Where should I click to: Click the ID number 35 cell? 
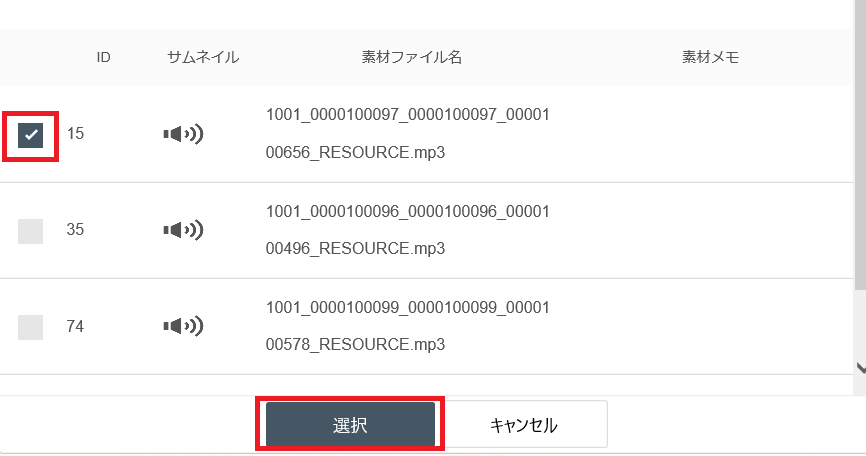(76, 230)
